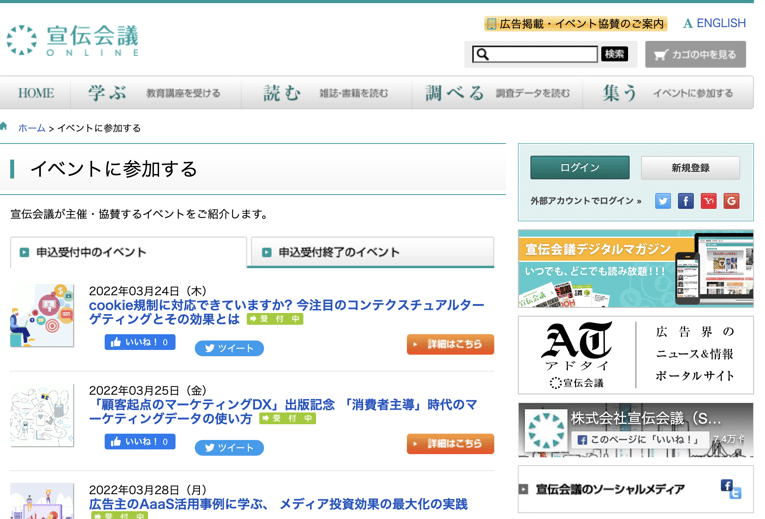Click 宣伝会議 logo in Facebook page widget
765x519 pixels.
pyautogui.click(x=546, y=430)
